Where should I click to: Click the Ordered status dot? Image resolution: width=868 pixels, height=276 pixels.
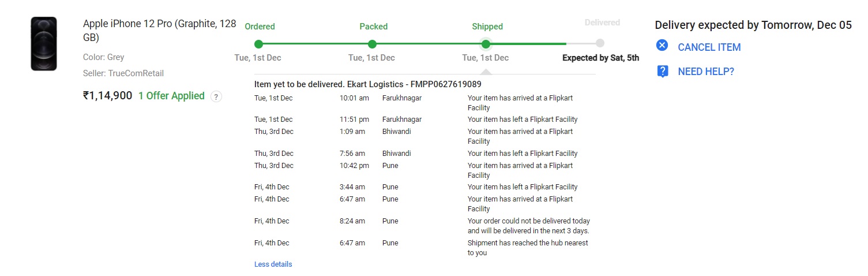pos(258,44)
